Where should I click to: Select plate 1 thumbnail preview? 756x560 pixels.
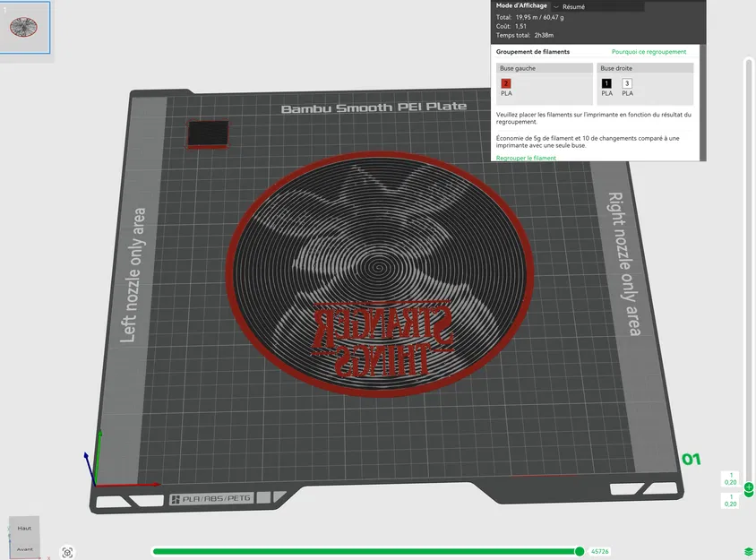click(x=24, y=27)
